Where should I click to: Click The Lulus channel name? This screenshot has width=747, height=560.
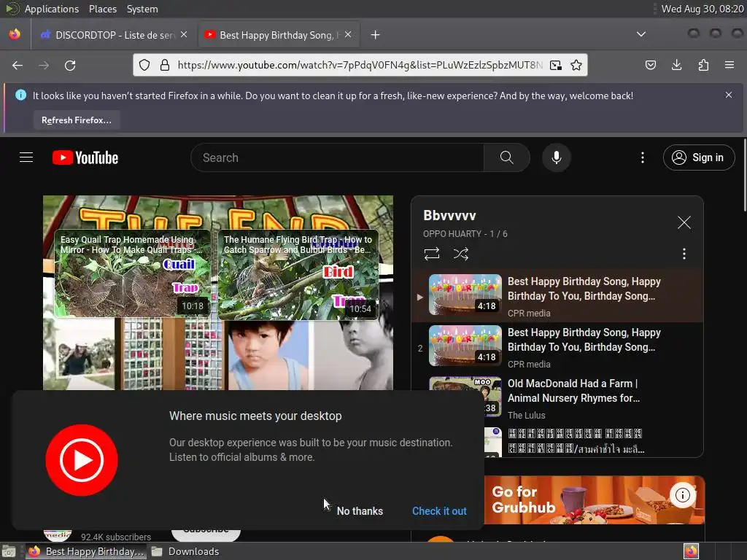pyautogui.click(x=527, y=415)
